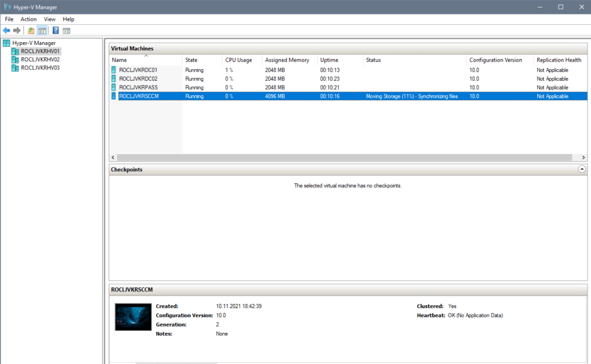Maximize the Hyper-V Manager window
591x364 pixels.
coord(560,7)
